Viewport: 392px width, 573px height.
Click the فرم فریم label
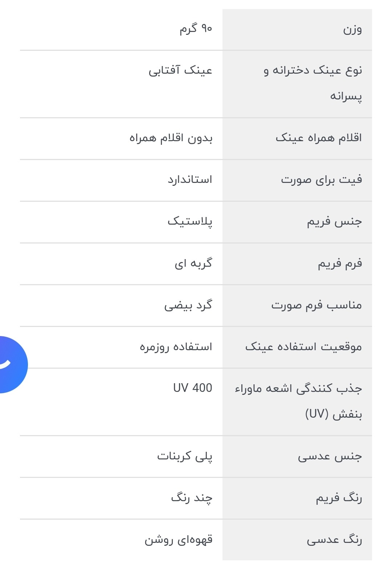click(x=340, y=263)
